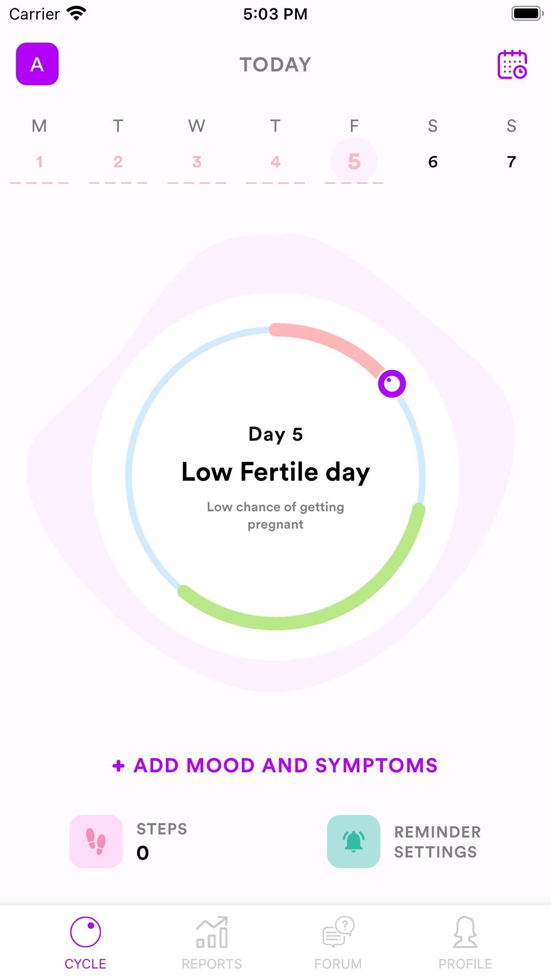Tap highlighted Friday 5 date
Viewport: 551px width, 980px height.
click(x=354, y=161)
